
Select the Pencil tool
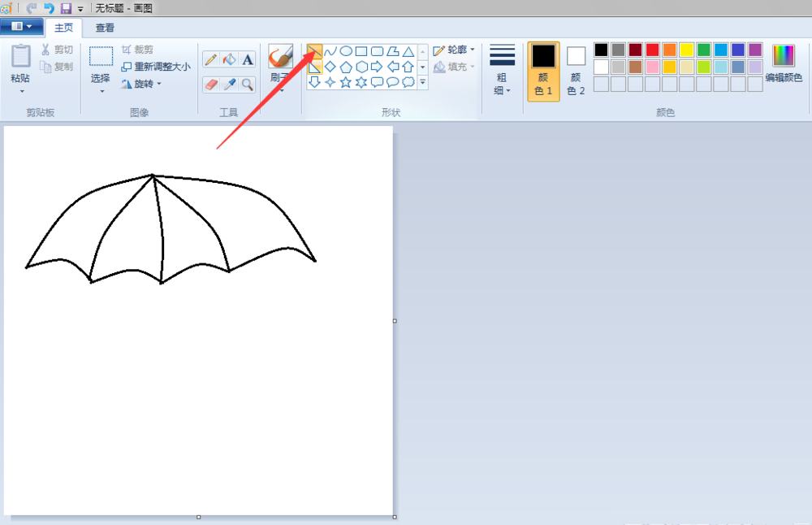210,59
